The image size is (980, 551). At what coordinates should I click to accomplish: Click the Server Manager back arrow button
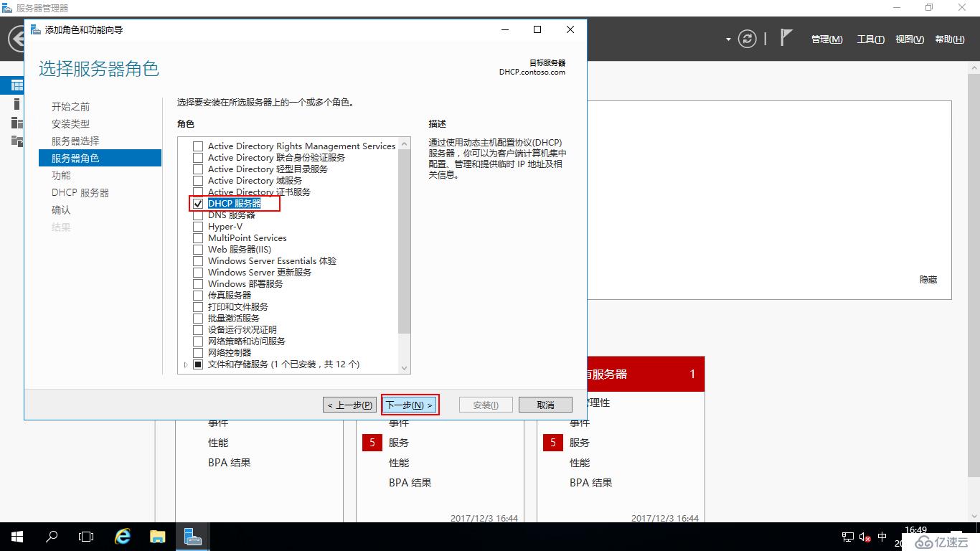tap(16, 39)
